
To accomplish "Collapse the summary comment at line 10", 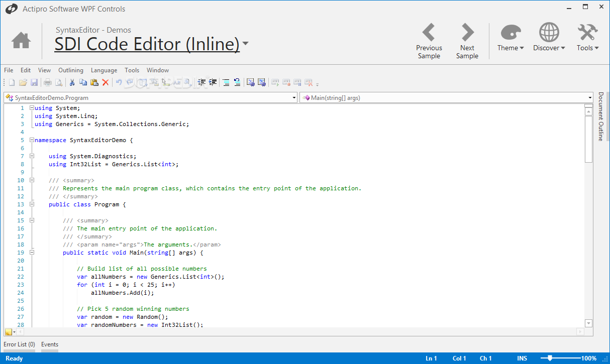I will (32, 180).
